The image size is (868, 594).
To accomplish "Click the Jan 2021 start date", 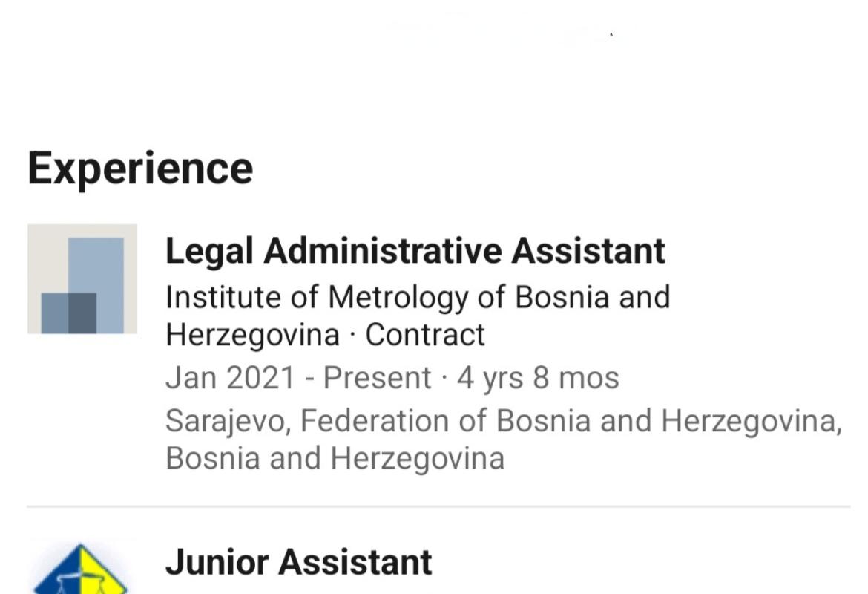I will click(x=230, y=378).
